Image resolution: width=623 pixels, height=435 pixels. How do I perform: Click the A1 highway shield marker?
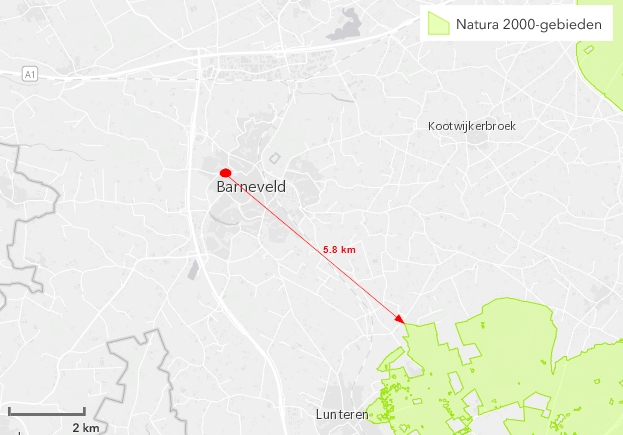tap(30, 74)
